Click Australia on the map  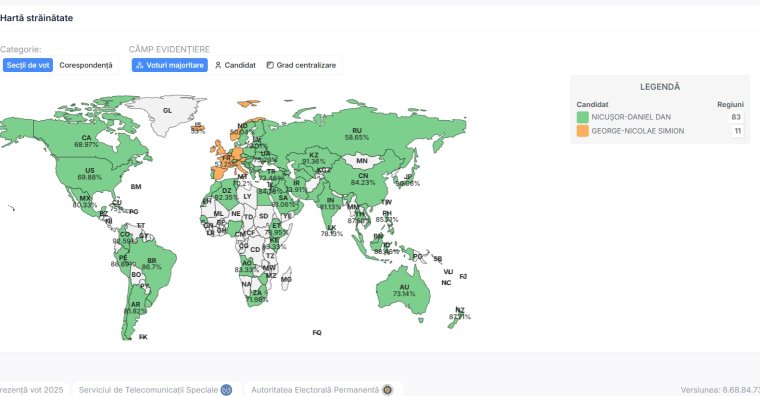404,291
